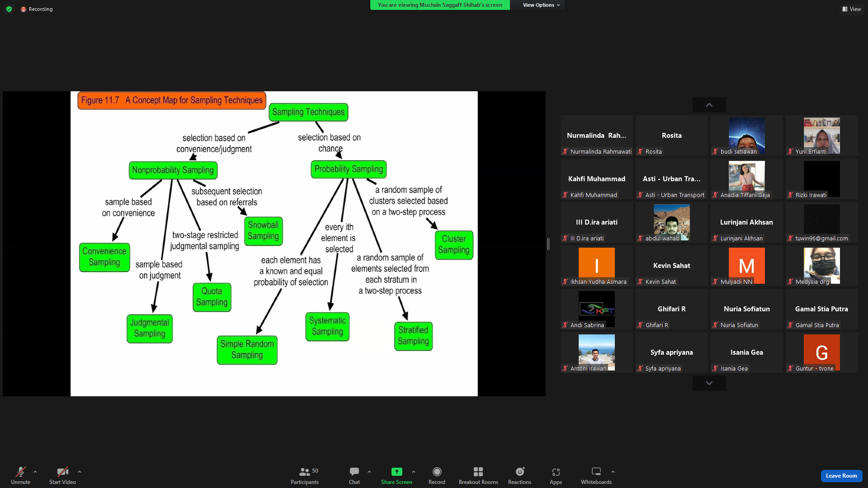Select Syfa apriyana's tile
The width and height of the screenshot is (868, 488).
coord(672,352)
